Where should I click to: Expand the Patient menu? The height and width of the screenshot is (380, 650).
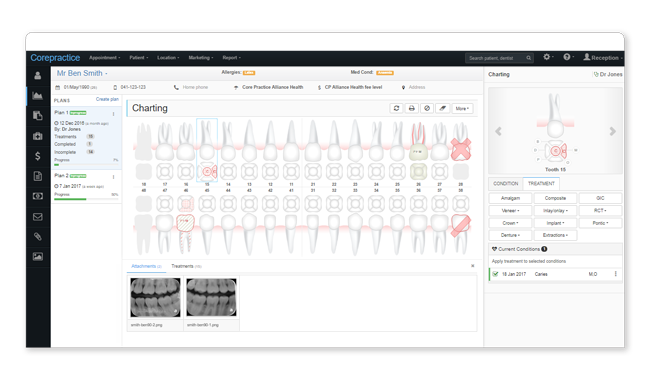(138, 58)
